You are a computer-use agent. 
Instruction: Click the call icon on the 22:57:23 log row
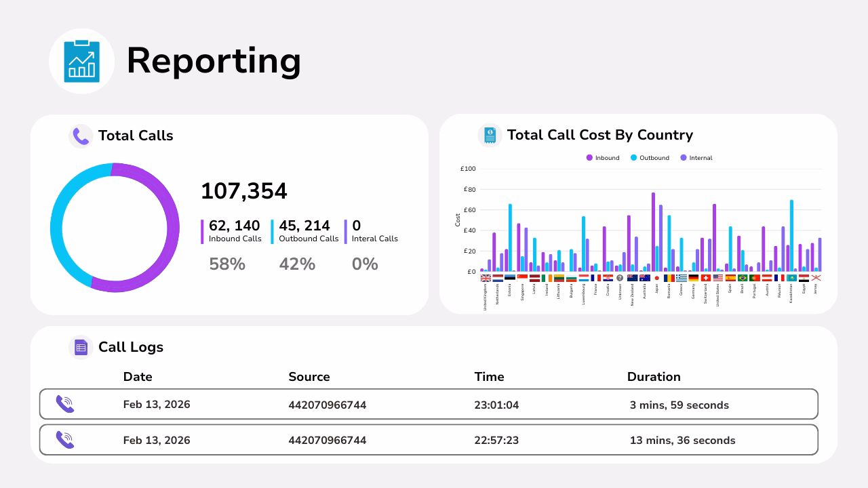tap(65, 440)
